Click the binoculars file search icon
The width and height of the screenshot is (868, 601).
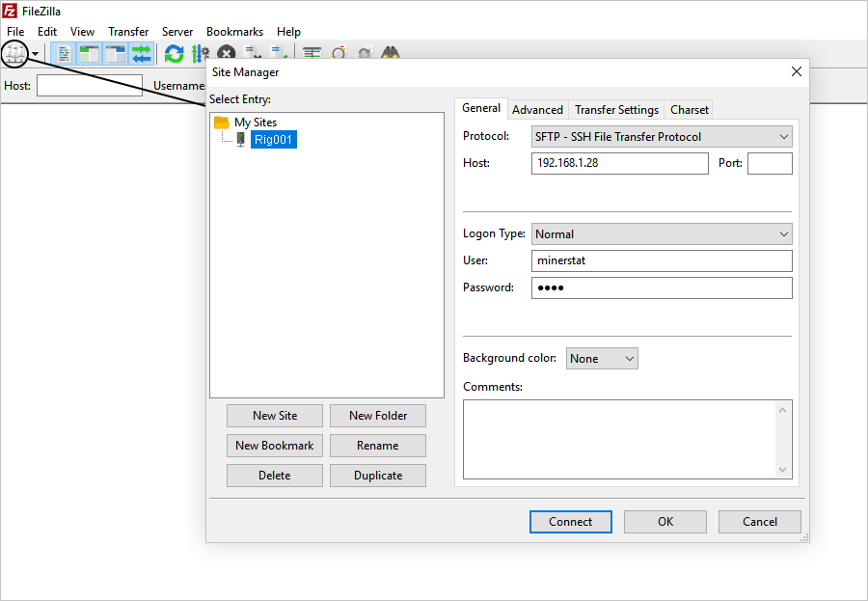tap(391, 53)
